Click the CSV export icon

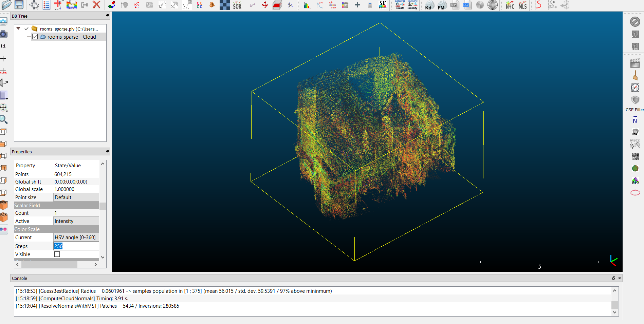pyautogui.click(x=467, y=5)
